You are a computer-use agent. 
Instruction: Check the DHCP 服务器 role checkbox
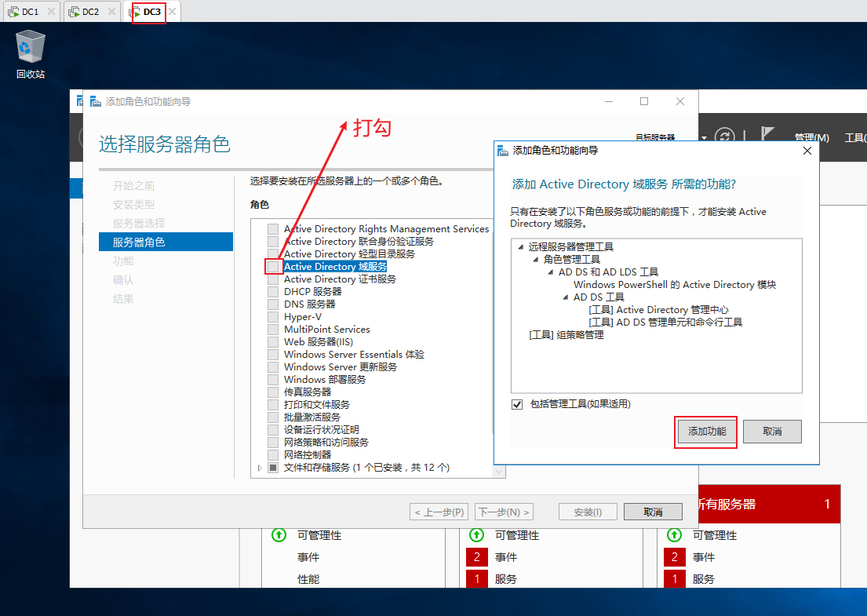pyautogui.click(x=273, y=291)
